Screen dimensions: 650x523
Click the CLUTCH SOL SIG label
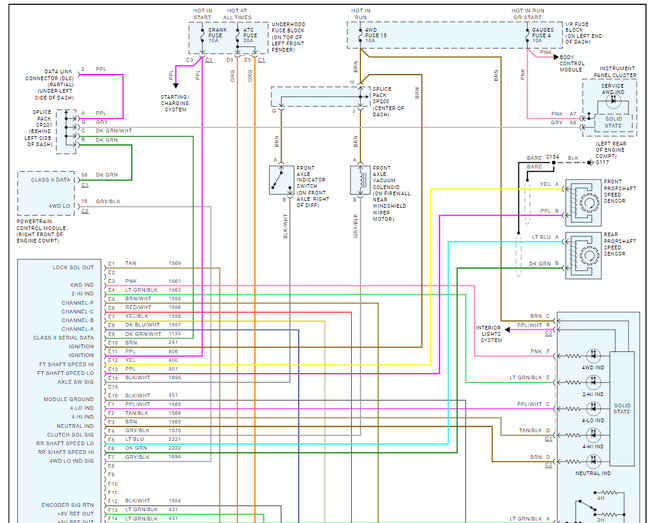(x=70, y=435)
